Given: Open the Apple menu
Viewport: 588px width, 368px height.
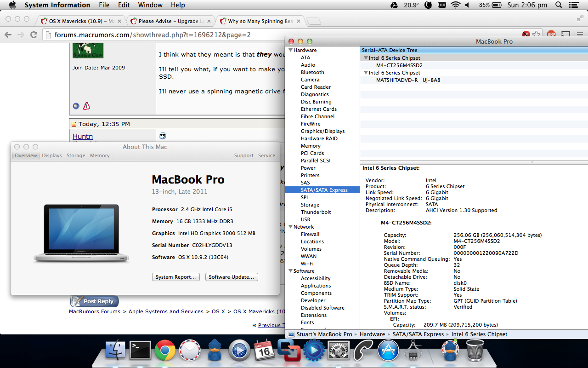Looking at the screenshot, I should pyautogui.click(x=12, y=5).
